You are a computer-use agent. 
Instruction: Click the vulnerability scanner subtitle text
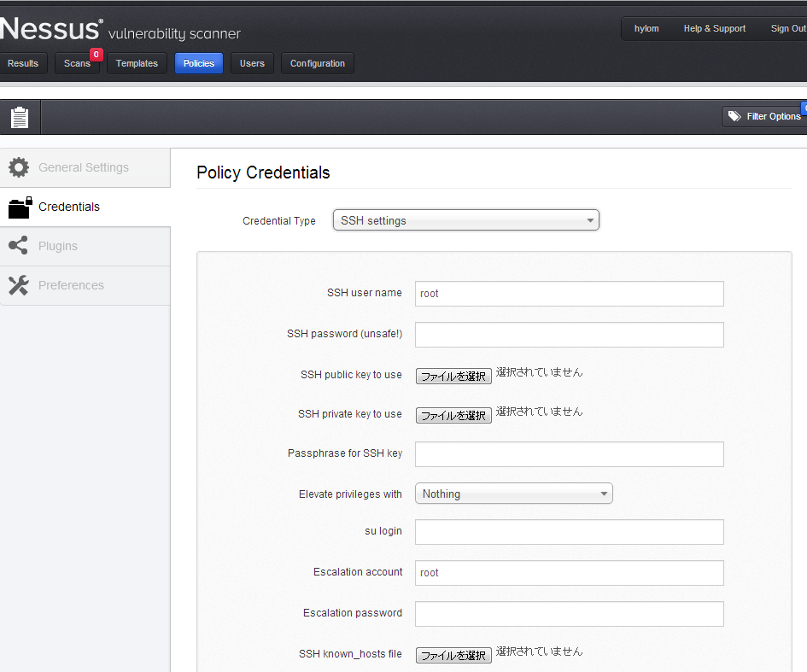click(x=174, y=34)
